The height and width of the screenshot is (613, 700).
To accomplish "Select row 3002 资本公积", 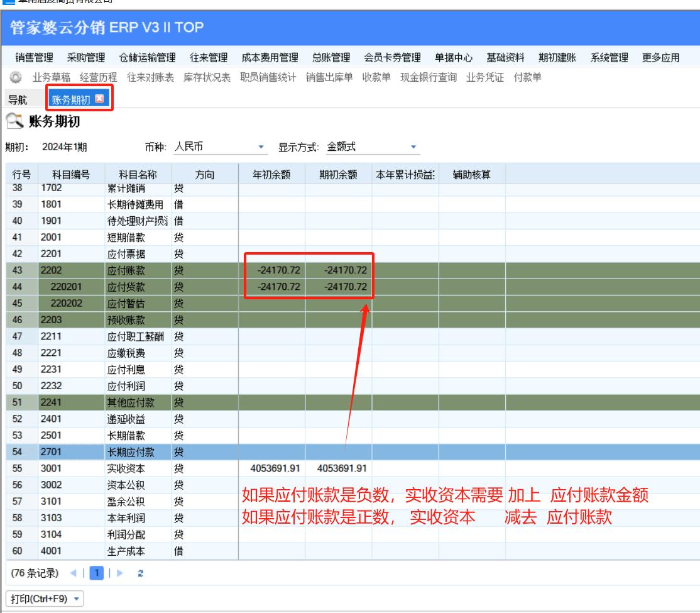I will pos(353,485).
